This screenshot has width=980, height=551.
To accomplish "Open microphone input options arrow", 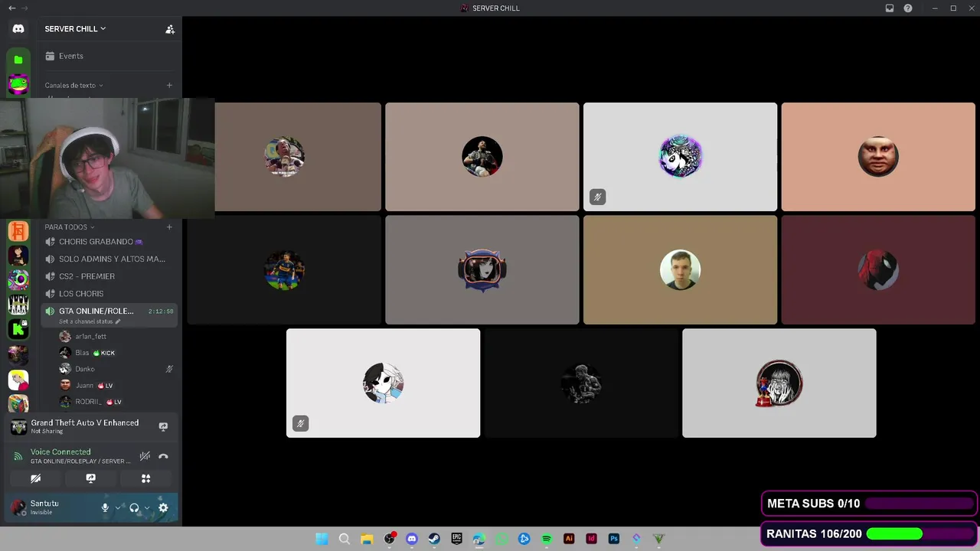I will tap(117, 507).
